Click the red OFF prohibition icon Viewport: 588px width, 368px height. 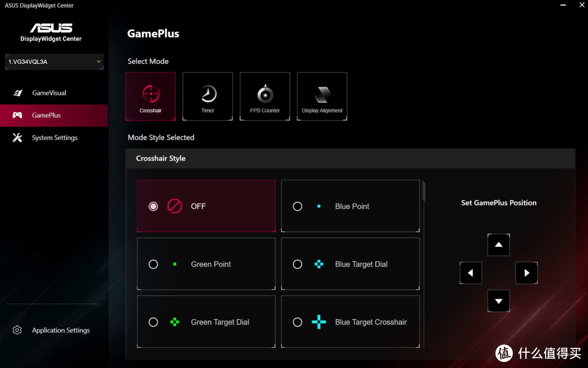click(174, 206)
